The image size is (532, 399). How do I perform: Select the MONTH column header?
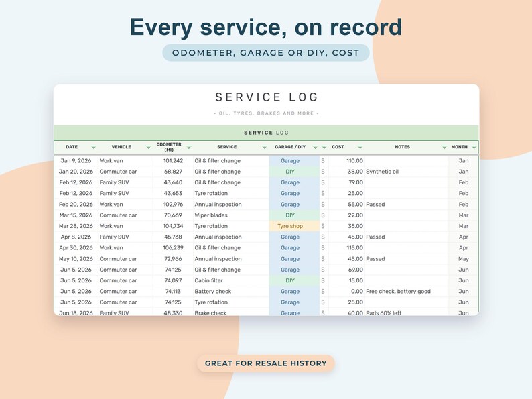point(459,147)
